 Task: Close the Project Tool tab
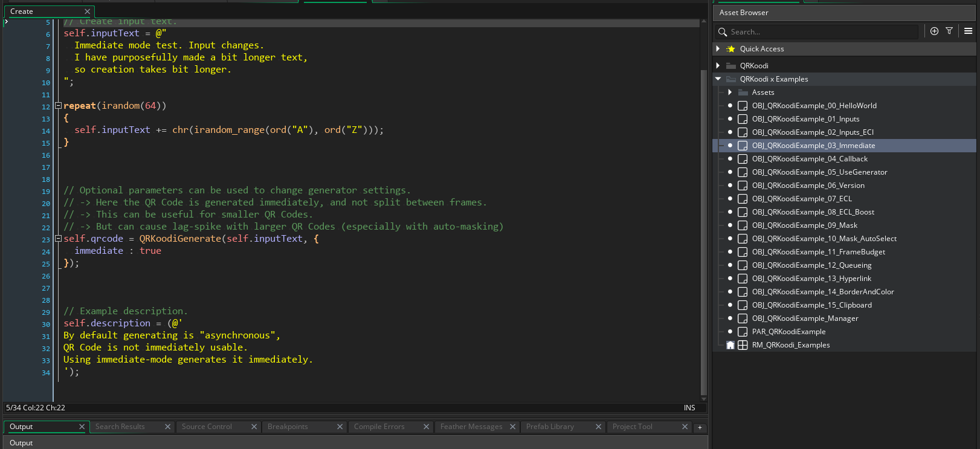[685, 427]
